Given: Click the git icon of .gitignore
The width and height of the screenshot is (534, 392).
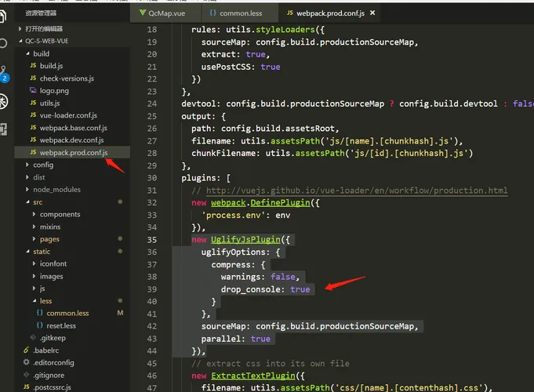Looking at the screenshot, I should (x=26, y=375).
